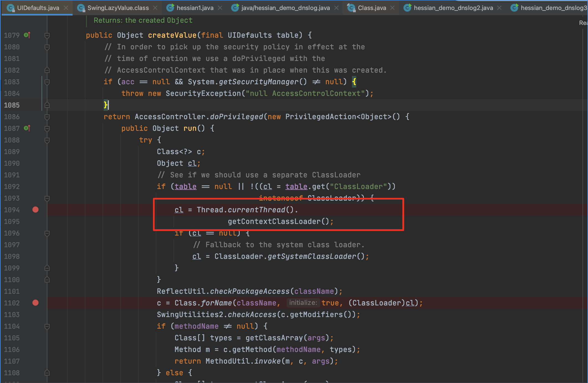Fold the run() method at line 1087

[x=47, y=128]
